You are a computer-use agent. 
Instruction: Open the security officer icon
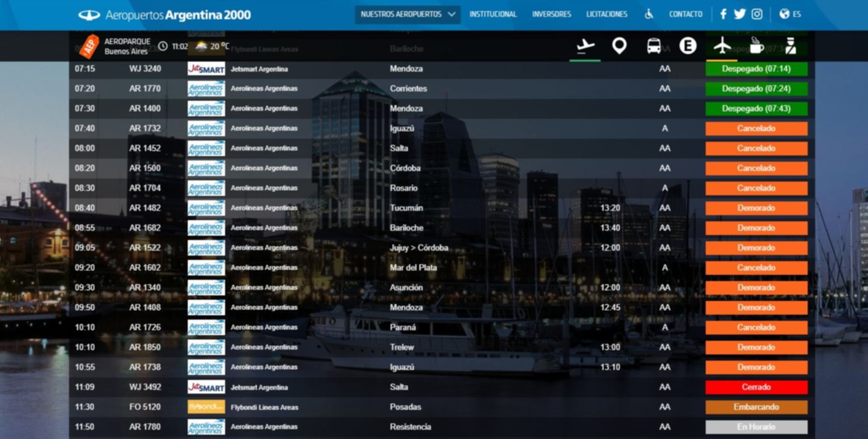pos(790,46)
